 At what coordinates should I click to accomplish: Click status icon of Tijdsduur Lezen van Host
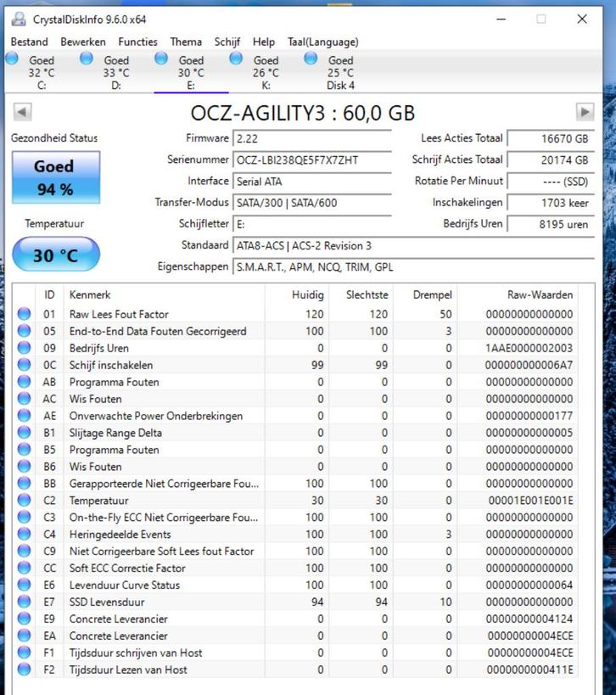pyautogui.click(x=24, y=670)
